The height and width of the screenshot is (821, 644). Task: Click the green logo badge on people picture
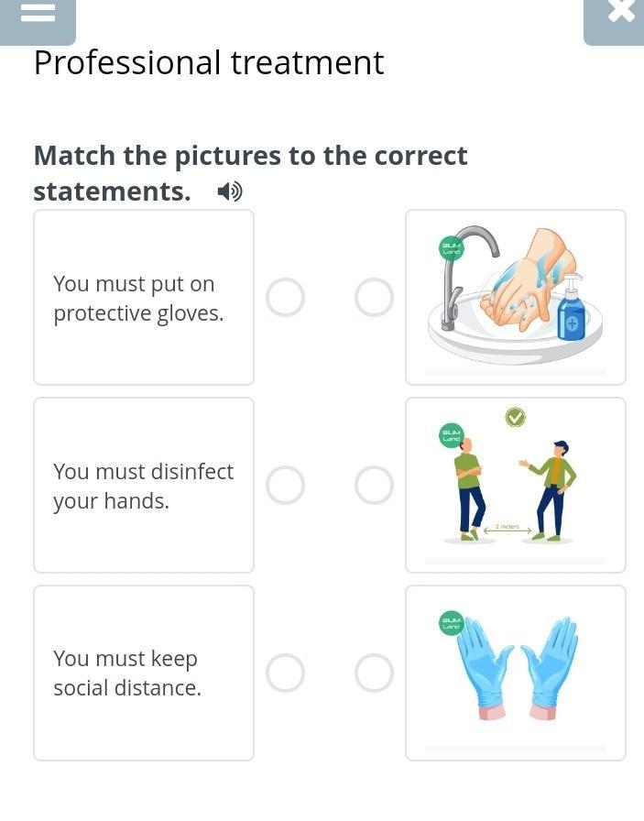(x=452, y=435)
